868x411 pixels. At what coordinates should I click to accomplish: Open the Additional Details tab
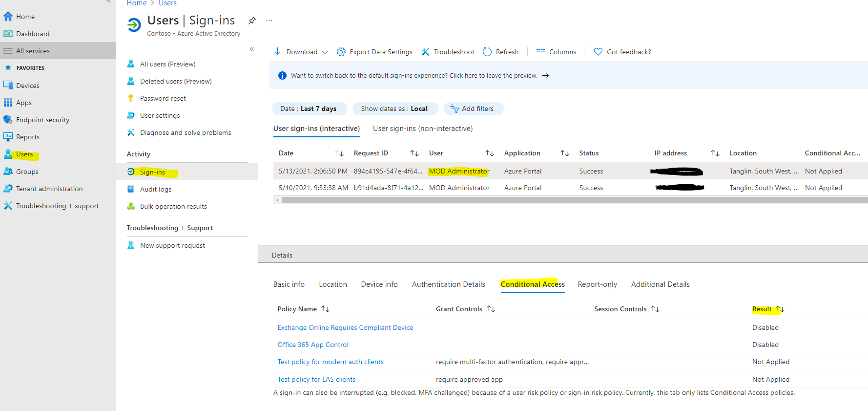coord(661,284)
